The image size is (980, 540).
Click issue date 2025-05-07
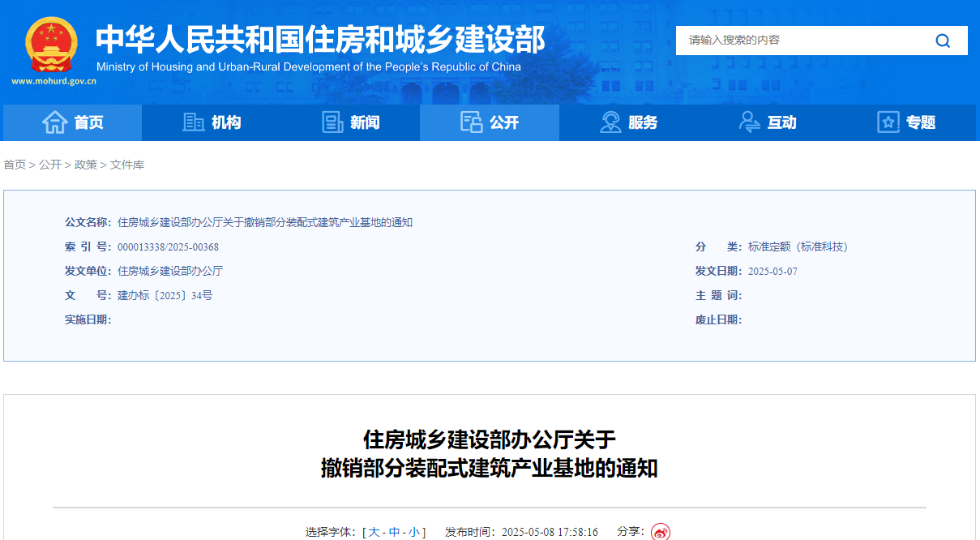(772, 271)
